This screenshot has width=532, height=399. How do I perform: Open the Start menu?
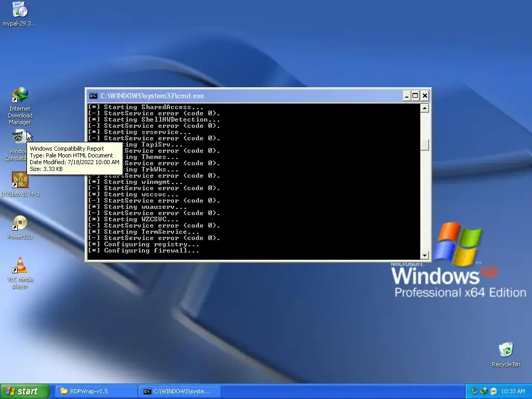click(24, 392)
